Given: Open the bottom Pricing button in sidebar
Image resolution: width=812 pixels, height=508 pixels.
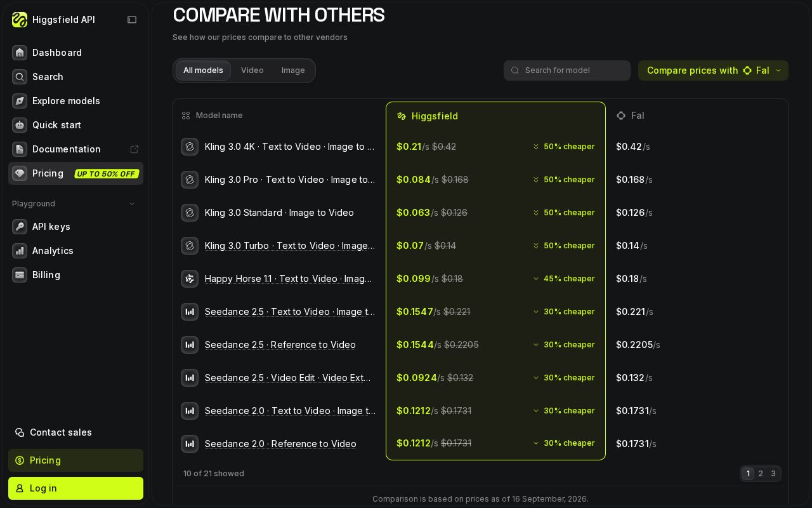Looking at the screenshot, I should pyautogui.click(x=75, y=460).
